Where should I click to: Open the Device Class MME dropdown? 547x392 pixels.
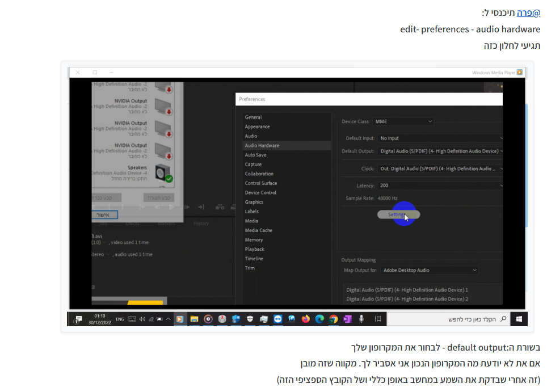tap(403, 121)
